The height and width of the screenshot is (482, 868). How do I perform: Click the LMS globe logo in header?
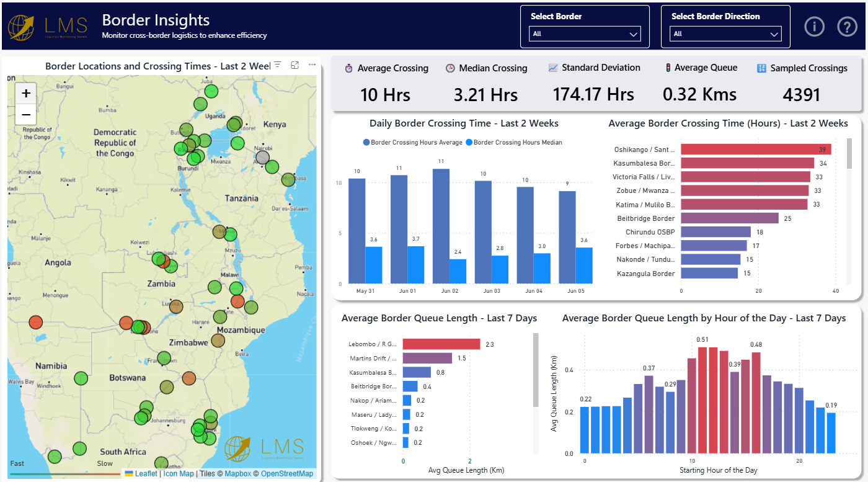(x=22, y=27)
